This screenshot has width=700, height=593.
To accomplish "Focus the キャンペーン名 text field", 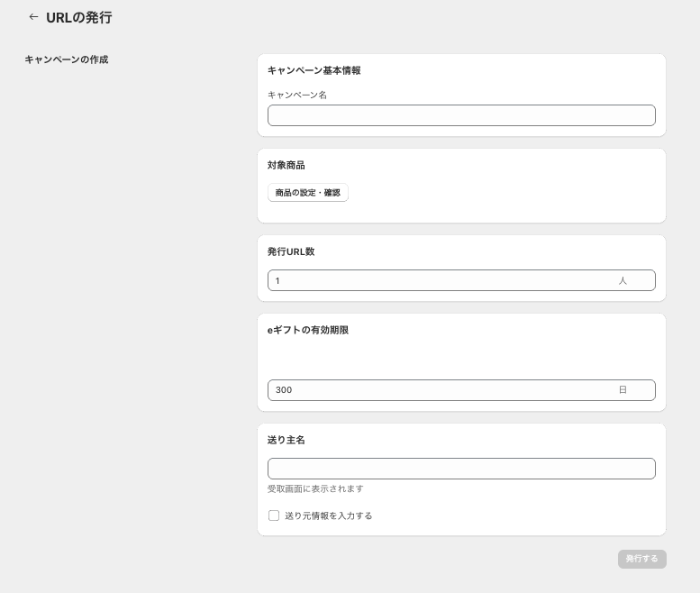I will click(x=460, y=115).
